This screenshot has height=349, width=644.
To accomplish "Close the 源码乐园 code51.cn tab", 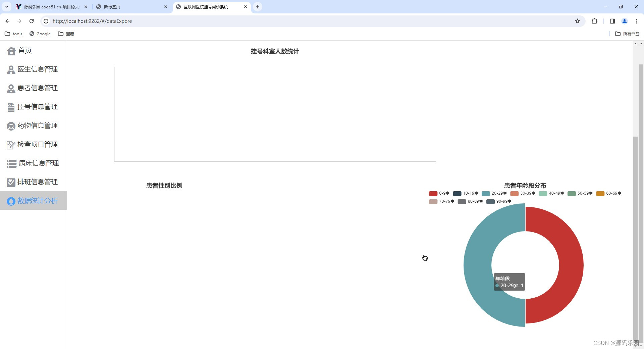I will click(86, 7).
